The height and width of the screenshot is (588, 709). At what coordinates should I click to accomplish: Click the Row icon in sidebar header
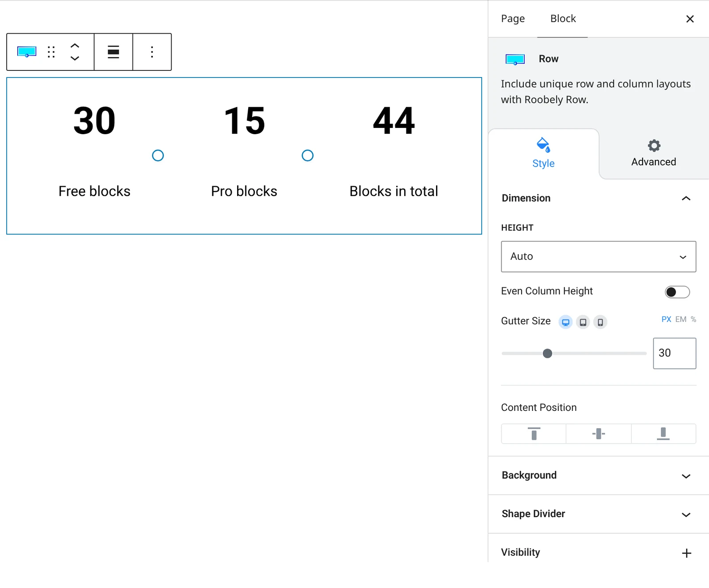[x=515, y=59]
